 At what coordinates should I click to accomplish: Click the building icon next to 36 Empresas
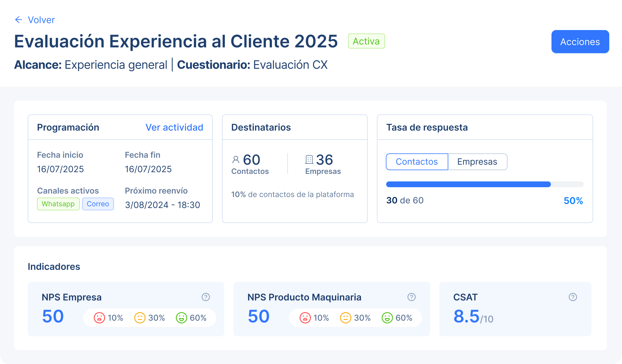coord(308,160)
